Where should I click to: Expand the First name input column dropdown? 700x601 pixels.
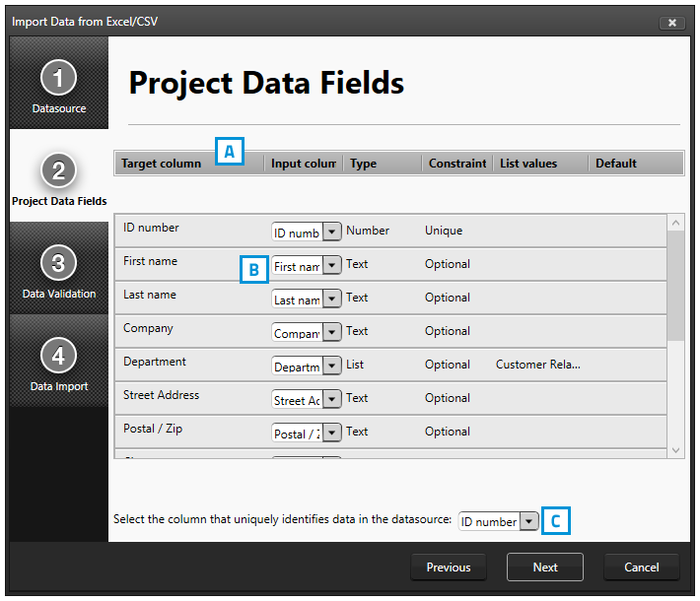(331, 265)
